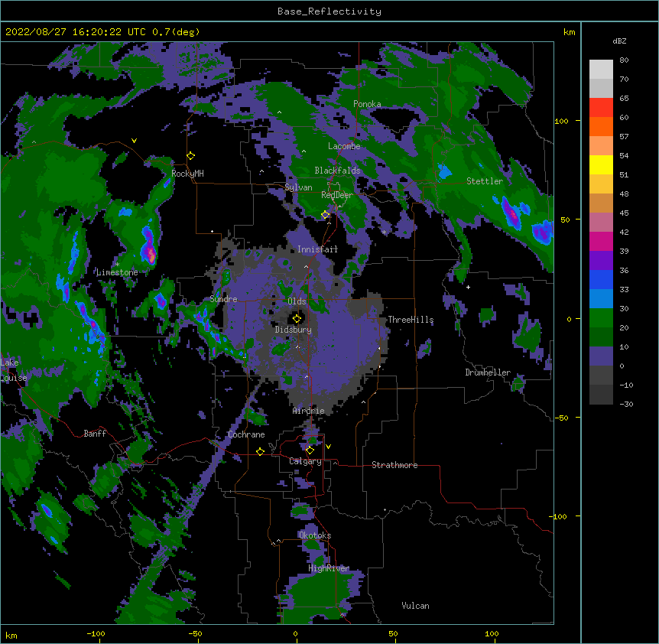Image resolution: width=659 pixels, height=644 pixels.
Task: Click the yellow diamond marker above the Calgary label
Action: (x=310, y=450)
